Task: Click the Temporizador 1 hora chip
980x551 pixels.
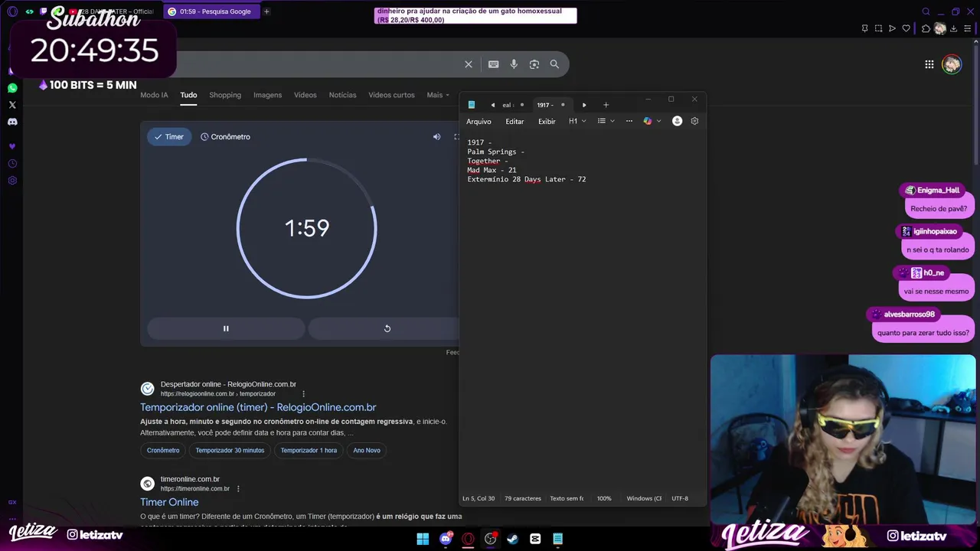Action: click(309, 450)
